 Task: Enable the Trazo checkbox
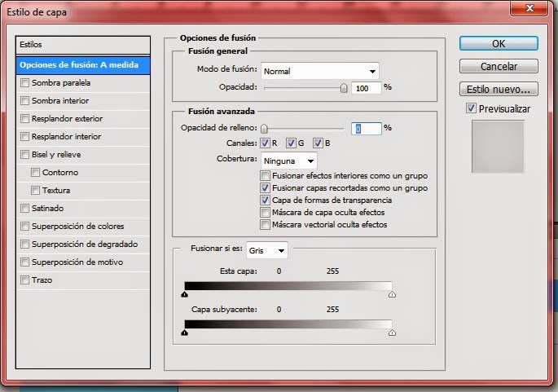(24, 280)
